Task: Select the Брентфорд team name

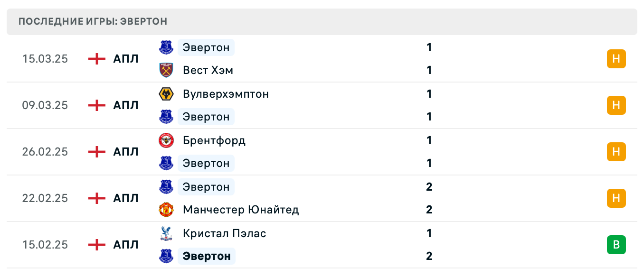Action: (214, 140)
